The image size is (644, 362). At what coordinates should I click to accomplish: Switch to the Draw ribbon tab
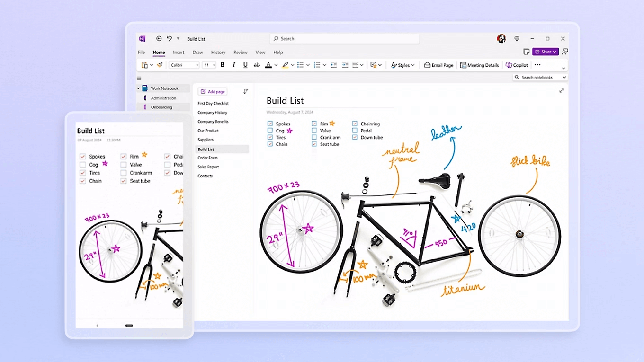197,52
